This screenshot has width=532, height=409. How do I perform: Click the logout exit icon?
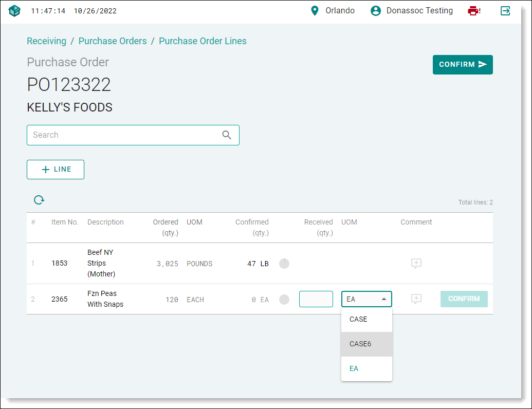[505, 11]
